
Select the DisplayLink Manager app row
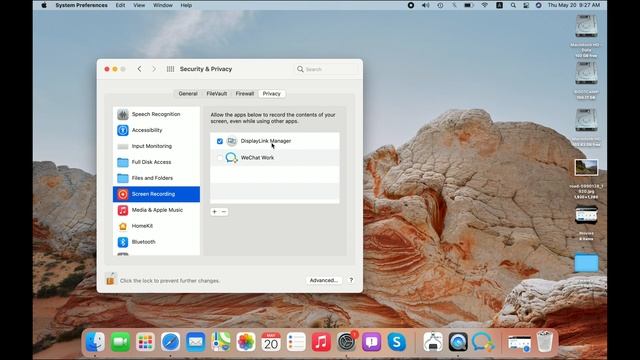(275, 141)
